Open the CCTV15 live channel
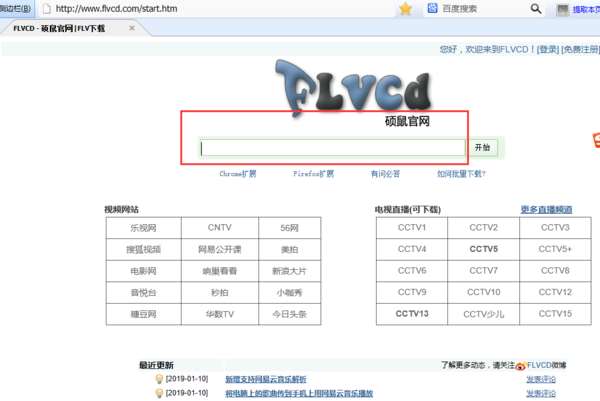This screenshot has width=600, height=401. pos(555,314)
